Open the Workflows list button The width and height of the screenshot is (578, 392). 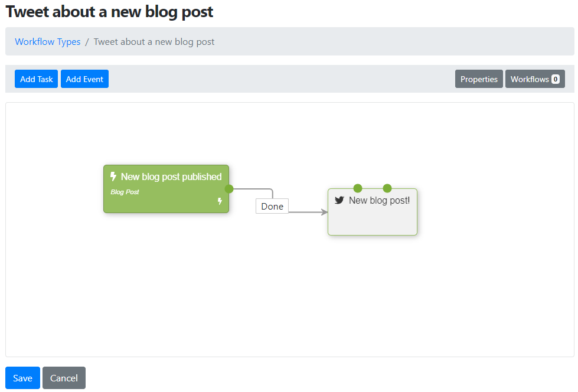pyautogui.click(x=535, y=79)
